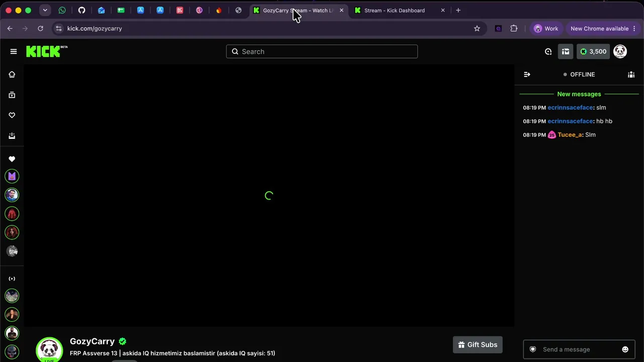The width and height of the screenshot is (644, 362).
Task: Click the shield icon in the chat box
Action: coord(533,349)
